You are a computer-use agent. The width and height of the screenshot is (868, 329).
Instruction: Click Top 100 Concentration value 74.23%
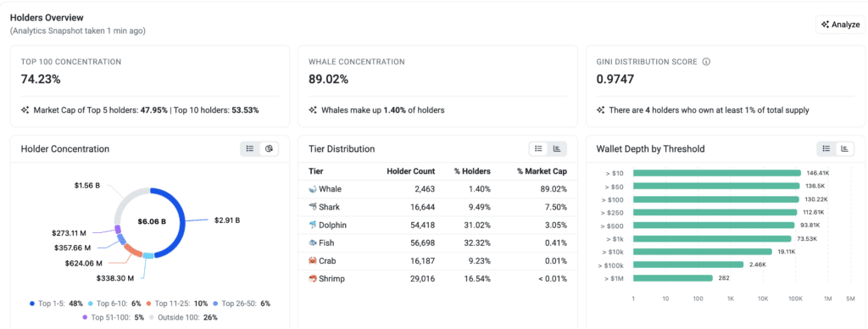(x=41, y=79)
